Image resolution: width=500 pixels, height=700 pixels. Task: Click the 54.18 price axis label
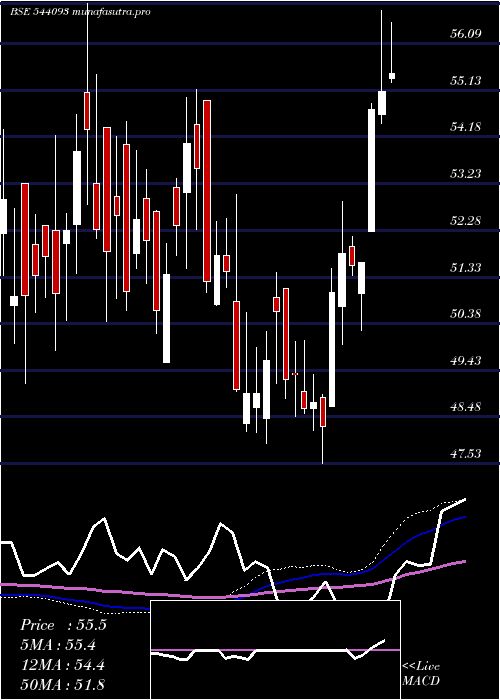pos(466,127)
